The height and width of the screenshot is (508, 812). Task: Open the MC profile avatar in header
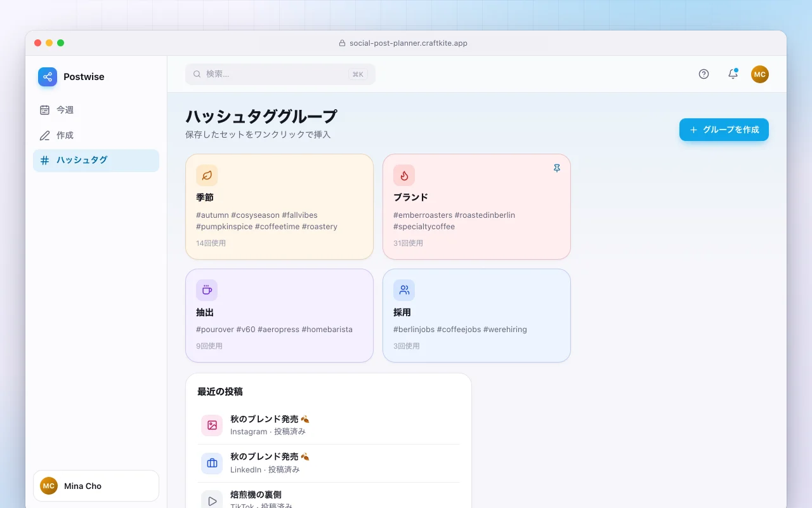(x=760, y=74)
